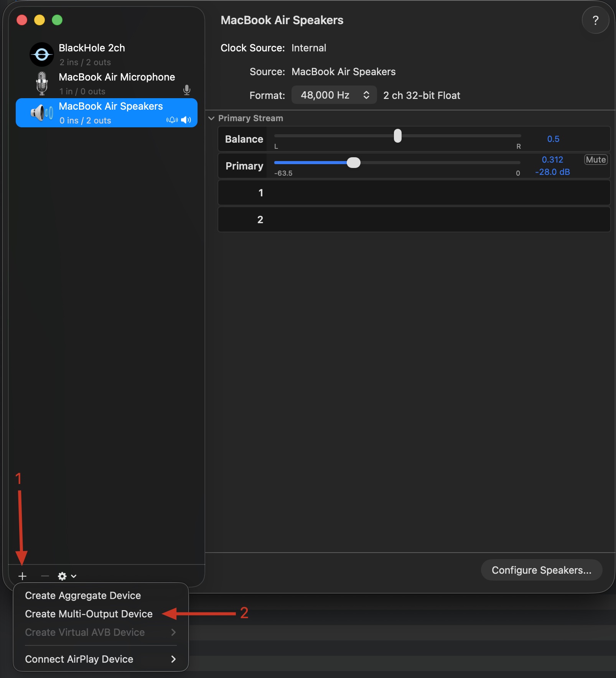
Task: Click '0 ins / 2 outs' text
Action: point(85,120)
